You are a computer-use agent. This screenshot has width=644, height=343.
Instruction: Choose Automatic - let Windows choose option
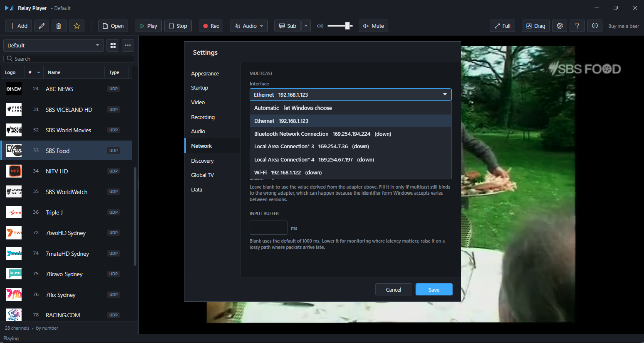point(350,108)
